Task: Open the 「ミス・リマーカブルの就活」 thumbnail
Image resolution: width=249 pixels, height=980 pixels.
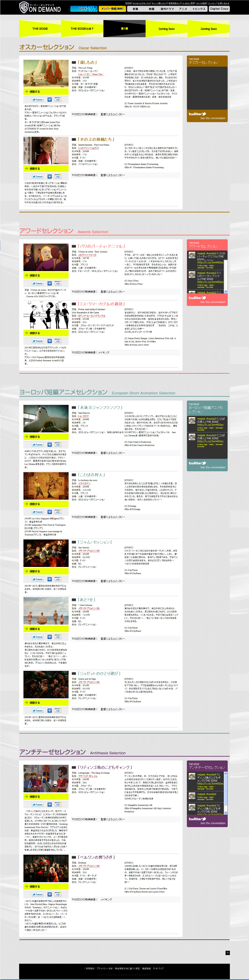Action: click(46, 315)
